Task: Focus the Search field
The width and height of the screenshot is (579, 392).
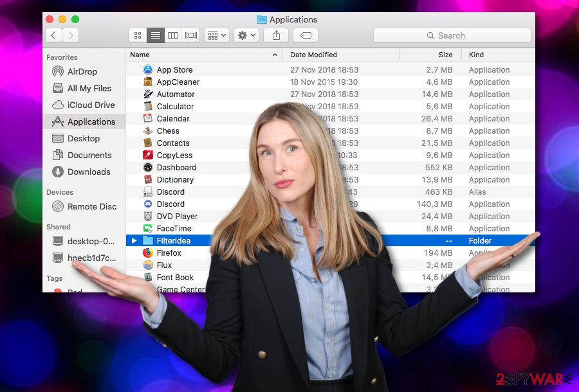Action: click(452, 35)
